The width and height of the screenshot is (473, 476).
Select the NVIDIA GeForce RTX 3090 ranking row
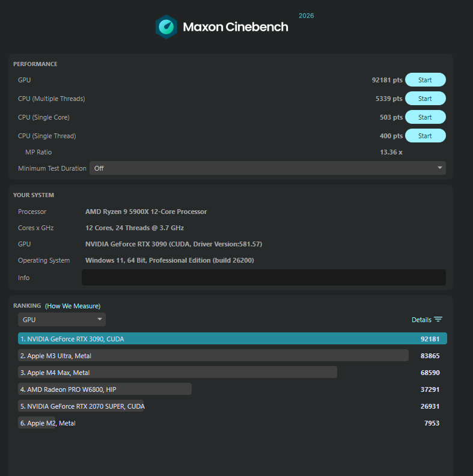[x=232, y=339]
